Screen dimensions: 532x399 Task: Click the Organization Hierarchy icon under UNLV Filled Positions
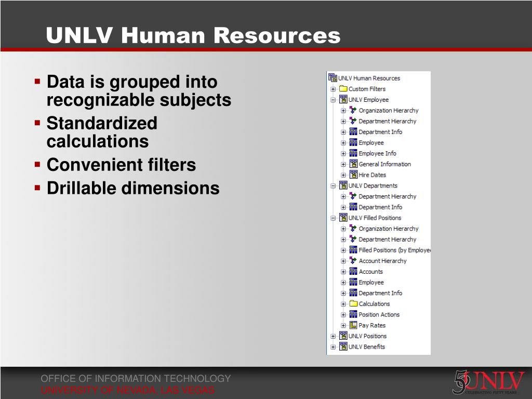pos(353,229)
